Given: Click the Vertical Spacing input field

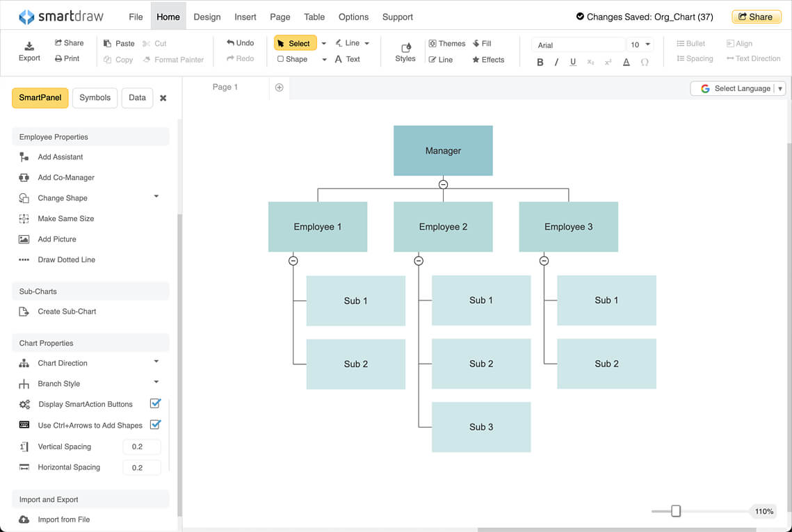Looking at the screenshot, I should pos(141,446).
